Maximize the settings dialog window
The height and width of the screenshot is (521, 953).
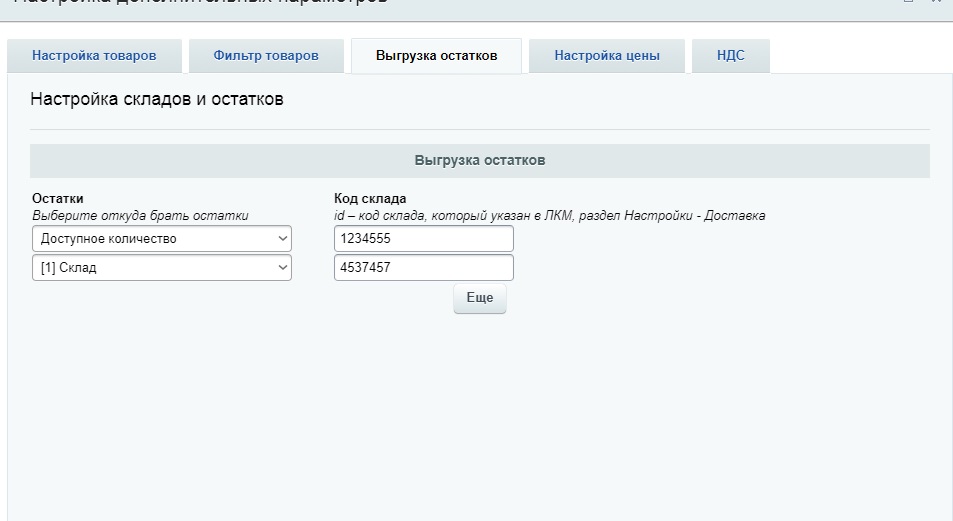pos(908,3)
